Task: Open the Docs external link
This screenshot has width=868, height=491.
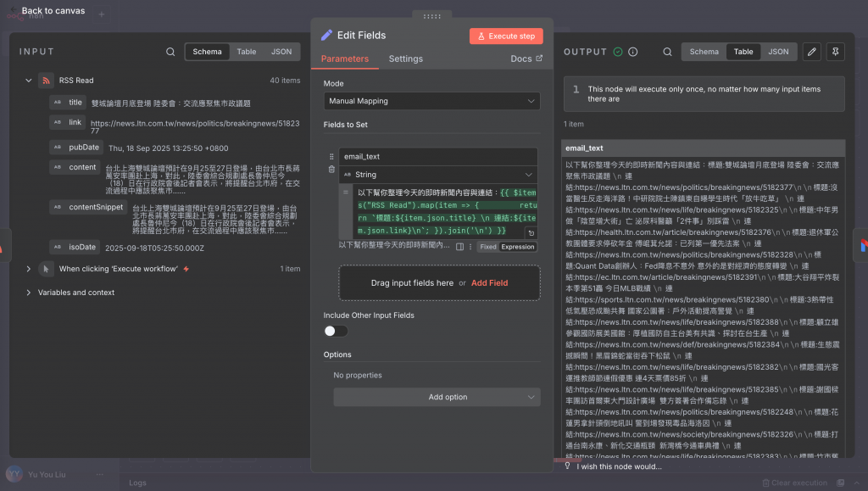Action: (x=526, y=59)
